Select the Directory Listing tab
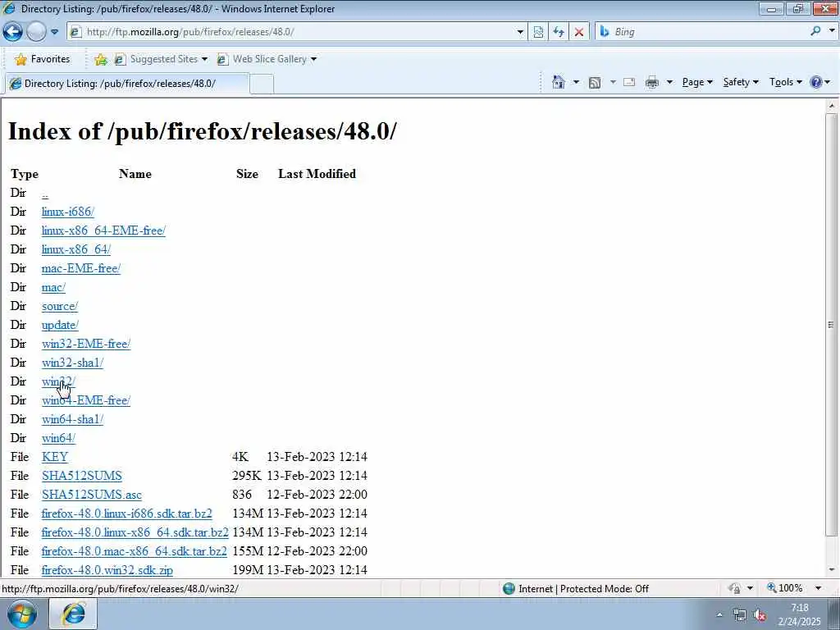The width and height of the screenshot is (840, 630). click(x=126, y=84)
